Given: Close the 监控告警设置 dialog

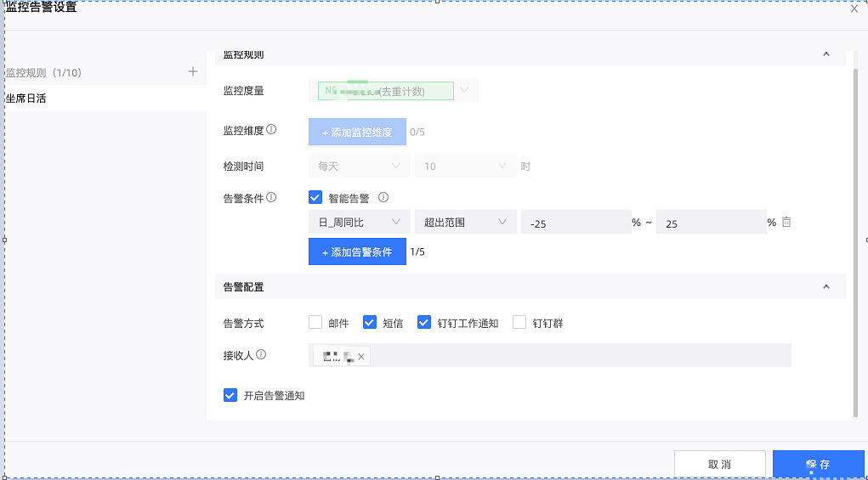Looking at the screenshot, I should click(x=854, y=8).
